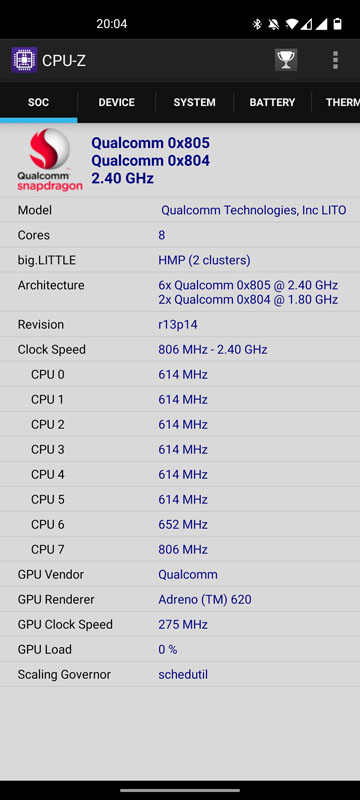The image size is (360, 800).
Task: Tap the Bluetooth status bar icon
Action: tap(257, 24)
